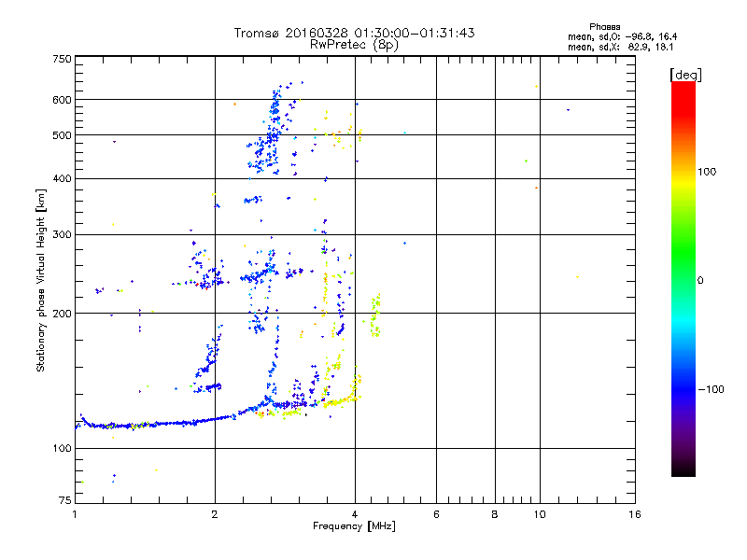Click the x-axis tick label "16"
This screenshot has height=560, width=747.
(635, 514)
